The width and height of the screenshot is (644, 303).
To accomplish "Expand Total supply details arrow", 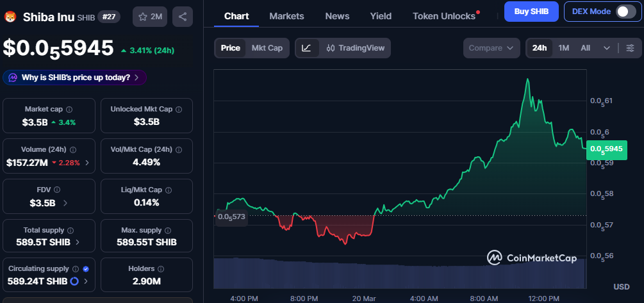I will [78, 242].
